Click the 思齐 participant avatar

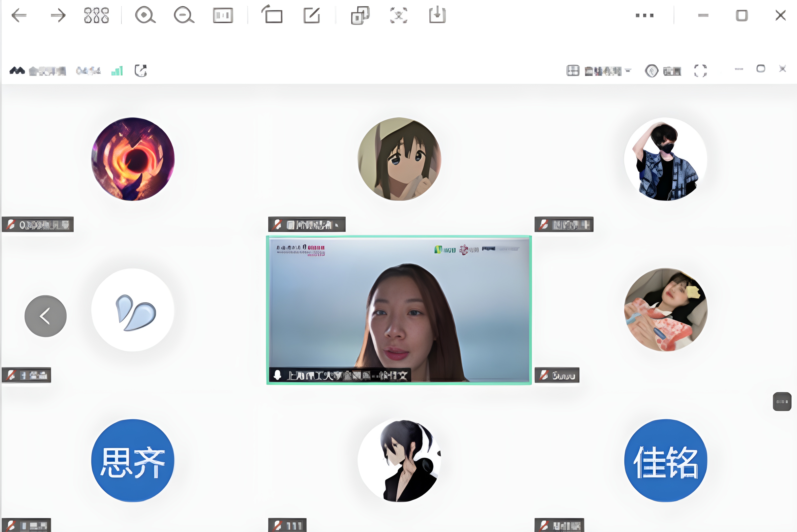tap(133, 460)
